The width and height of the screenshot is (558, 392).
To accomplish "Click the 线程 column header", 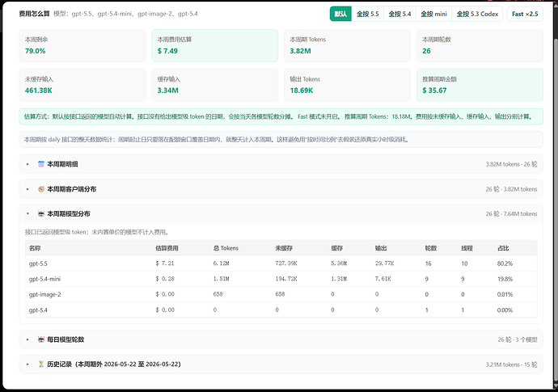I will 467,248.
